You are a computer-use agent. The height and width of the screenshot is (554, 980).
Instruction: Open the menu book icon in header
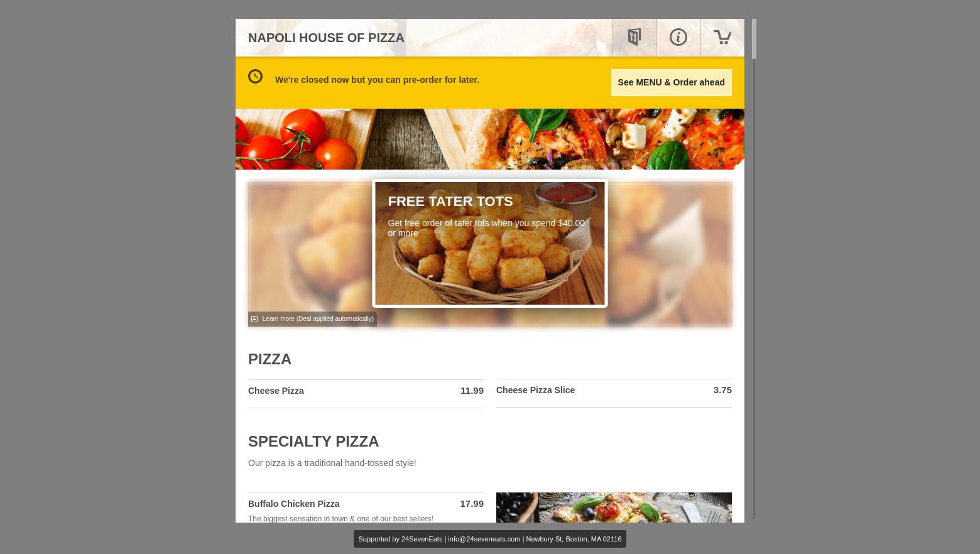point(634,38)
